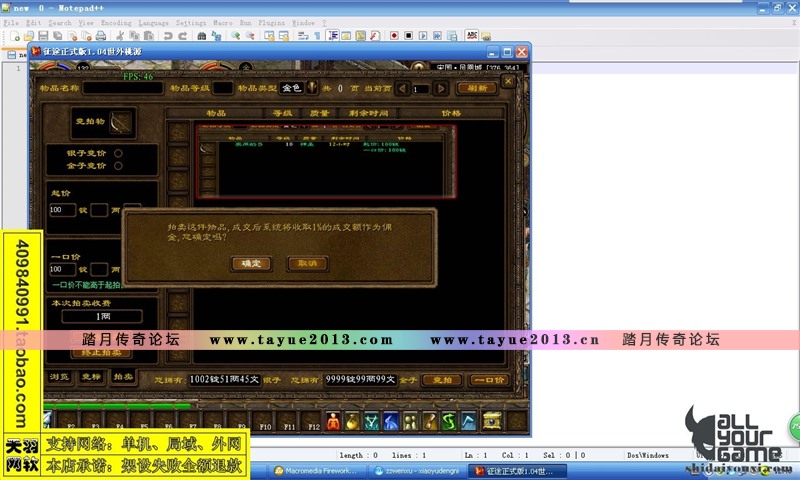
Task: Click the scroll quill icon in game bar
Action: (x=430, y=421)
